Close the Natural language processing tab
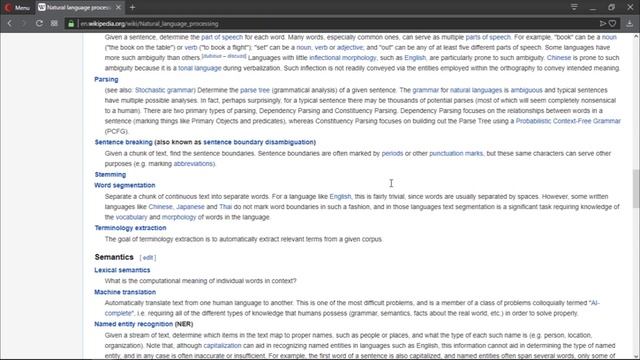Viewport: 640px width, 360px height. [118, 7]
